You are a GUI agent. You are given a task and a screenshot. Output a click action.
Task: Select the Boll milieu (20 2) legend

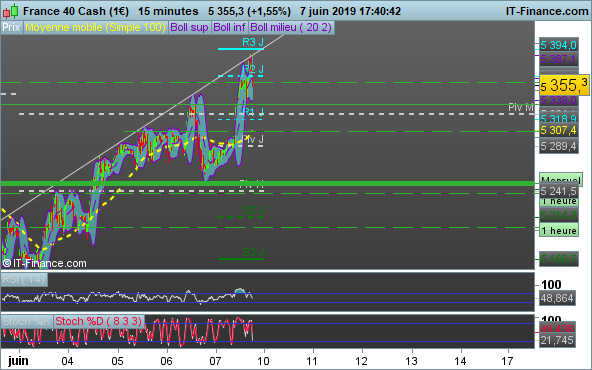coord(291,28)
